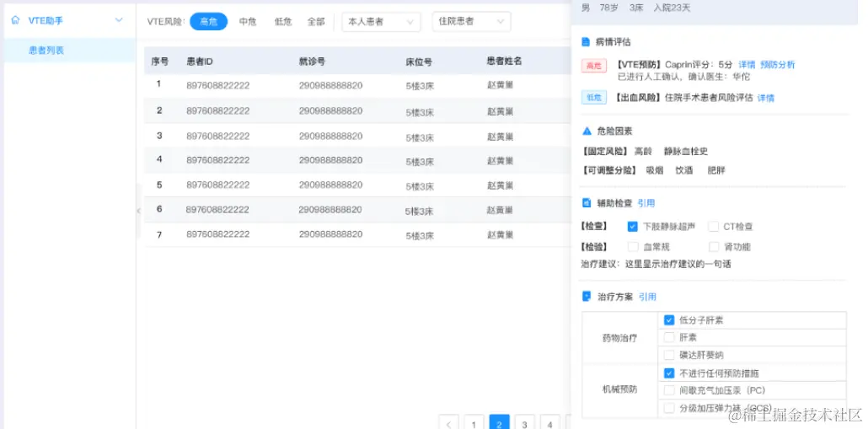The width and height of the screenshot is (868, 429).
Task: Click the 高危 red risk tag
Action: click(x=594, y=66)
